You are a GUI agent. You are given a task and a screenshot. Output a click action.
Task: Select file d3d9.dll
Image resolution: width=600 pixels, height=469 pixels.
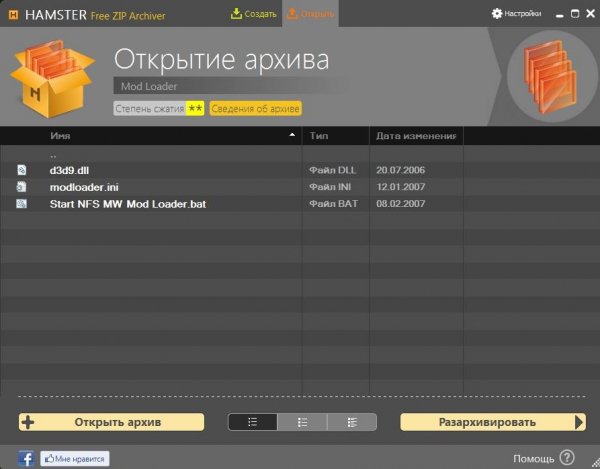pyautogui.click(x=69, y=171)
